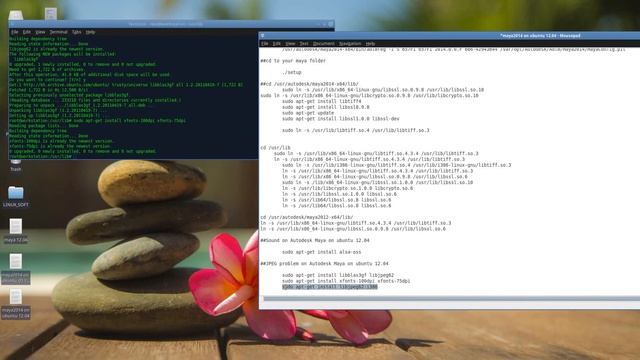This screenshot has height=360, width=640.
Task: Click 'sudo apt-get update' line in Mousepad
Action: tap(308, 113)
